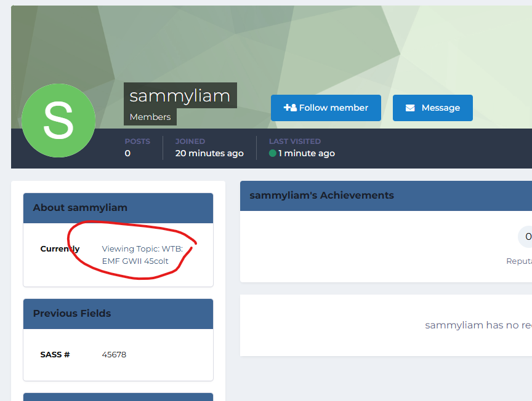
Task: Click the Previous Fields panel header
Action: (118, 314)
